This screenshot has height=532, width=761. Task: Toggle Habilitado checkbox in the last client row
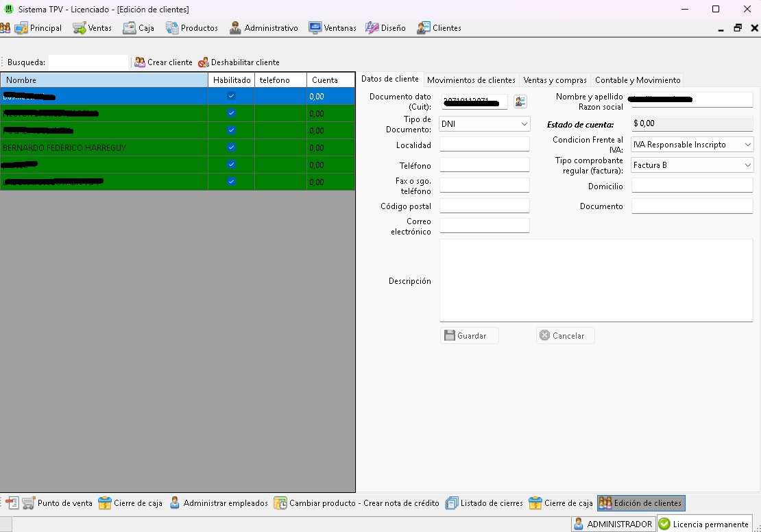[231, 182]
